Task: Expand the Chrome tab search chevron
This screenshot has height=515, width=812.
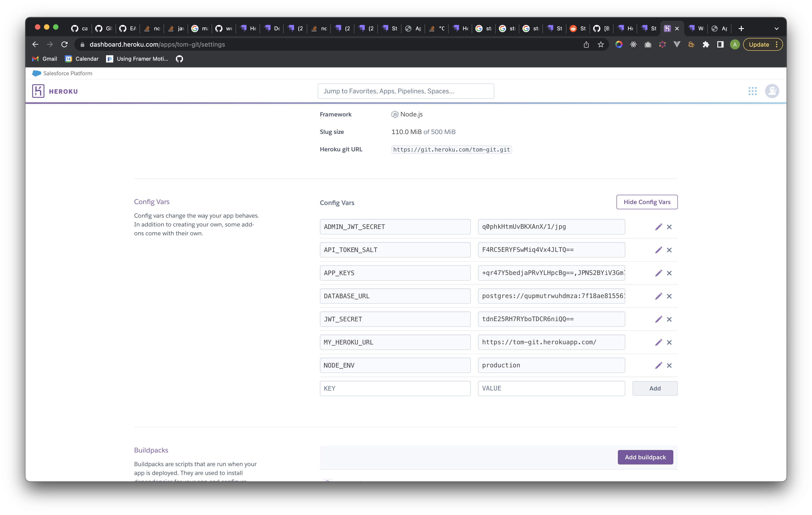Action: (x=776, y=28)
